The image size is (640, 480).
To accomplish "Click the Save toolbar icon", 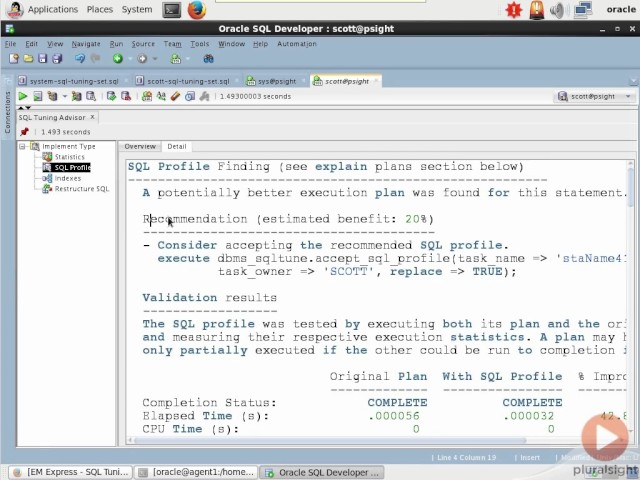I will [x=42, y=59].
